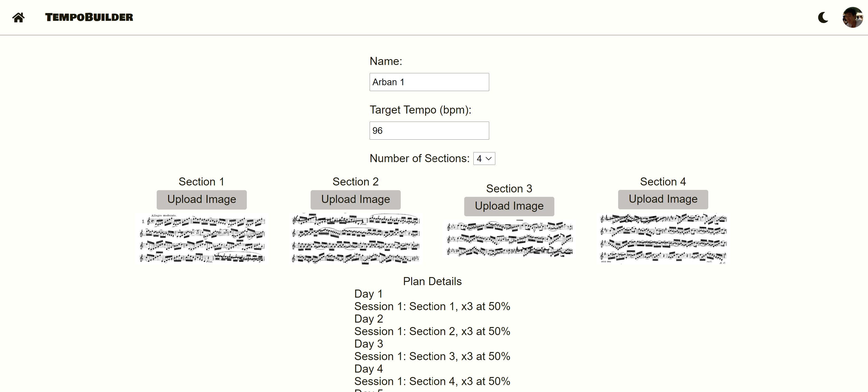The height and width of the screenshot is (392, 868).
Task: Select the Day 1 session entry
Action: (x=432, y=306)
